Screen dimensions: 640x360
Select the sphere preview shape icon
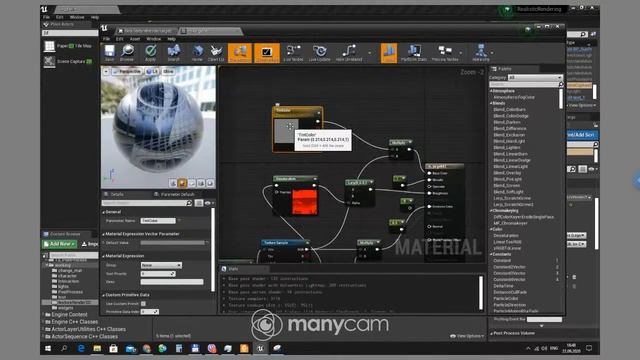(x=182, y=183)
